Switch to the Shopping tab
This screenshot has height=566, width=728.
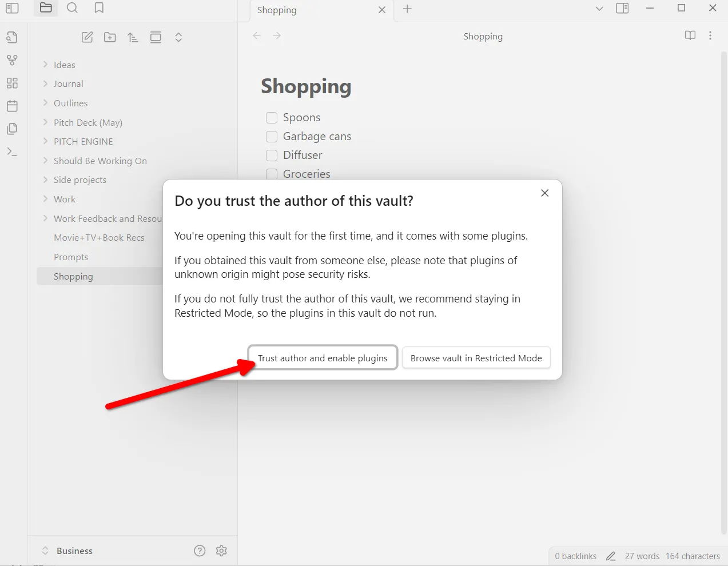coord(276,10)
